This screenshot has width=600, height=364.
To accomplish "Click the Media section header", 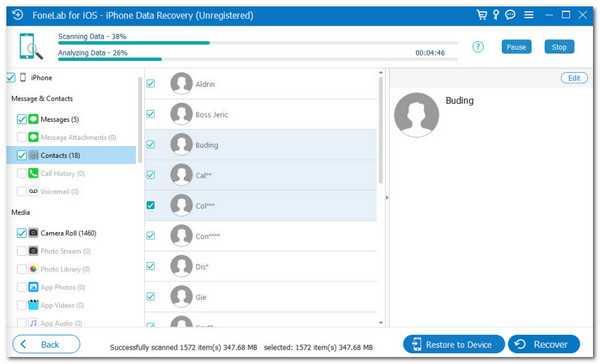I will pos(21,212).
